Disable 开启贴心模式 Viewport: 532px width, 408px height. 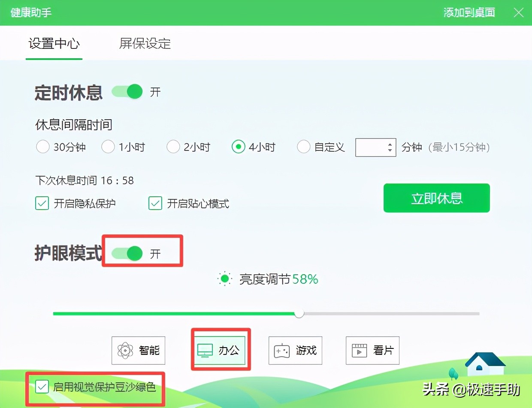155,203
